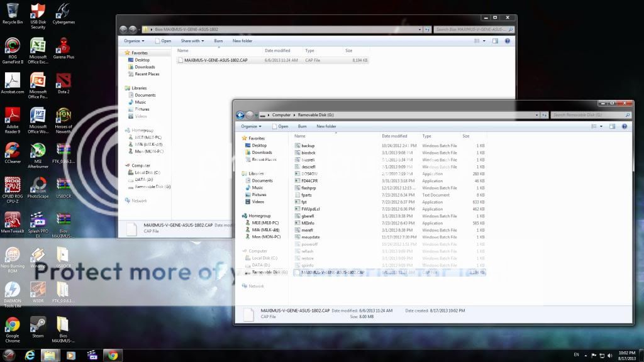Screen dimensions: 644x362
Task: Click the Search Removable Disk (G:) field
Action: (x=587, y=115)
